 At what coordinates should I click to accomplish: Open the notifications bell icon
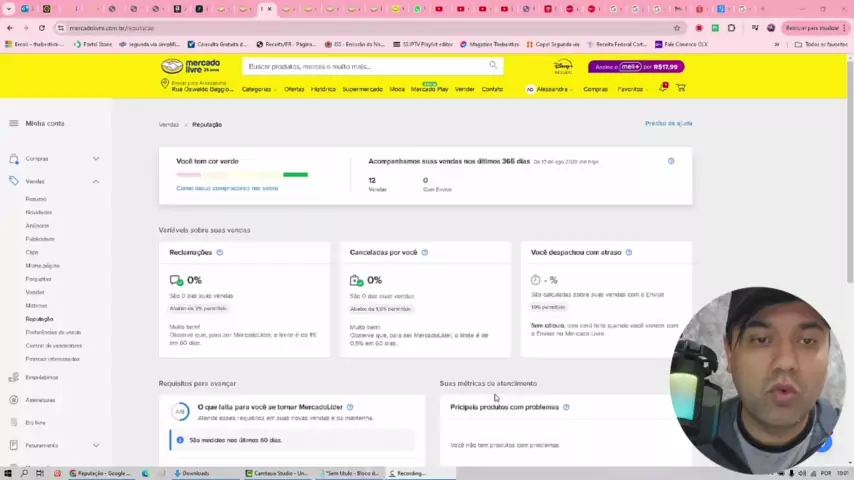pyautogui.click(x=663, y=88)
